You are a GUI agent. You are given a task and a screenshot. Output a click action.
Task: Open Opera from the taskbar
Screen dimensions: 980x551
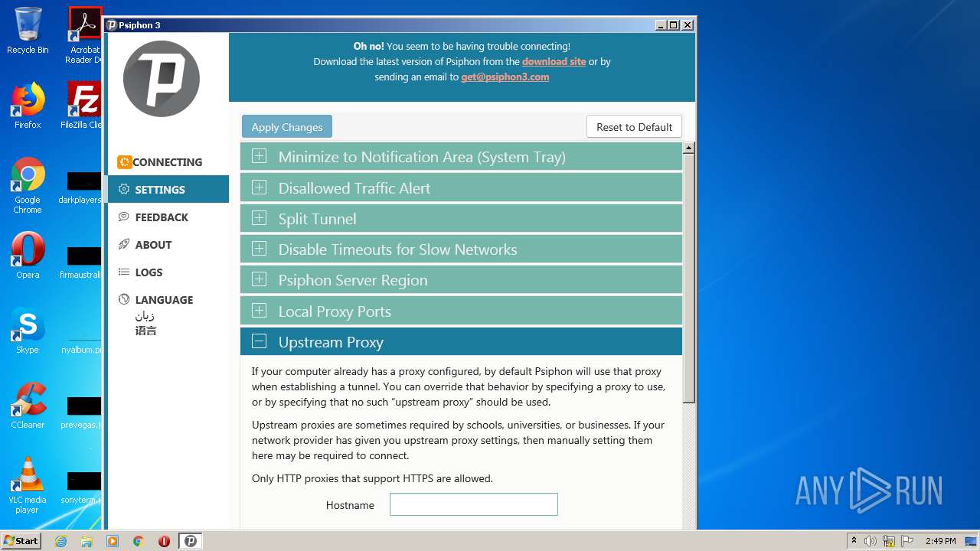(164, 541)
